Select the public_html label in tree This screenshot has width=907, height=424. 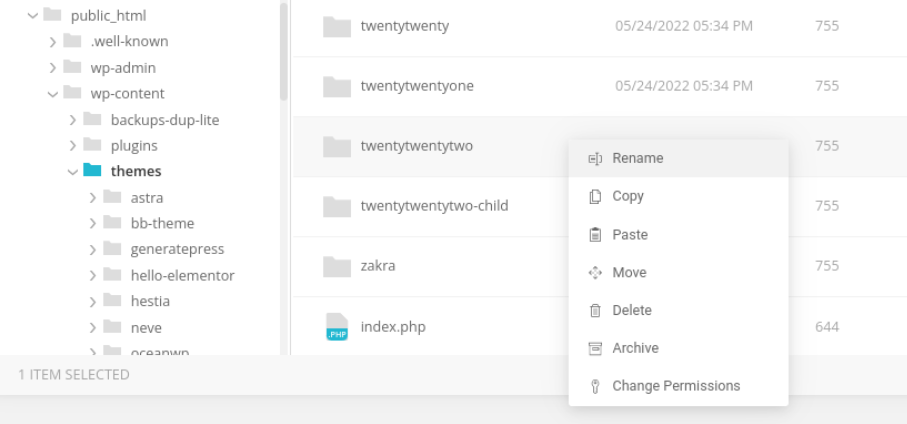(x=108, y=16)
